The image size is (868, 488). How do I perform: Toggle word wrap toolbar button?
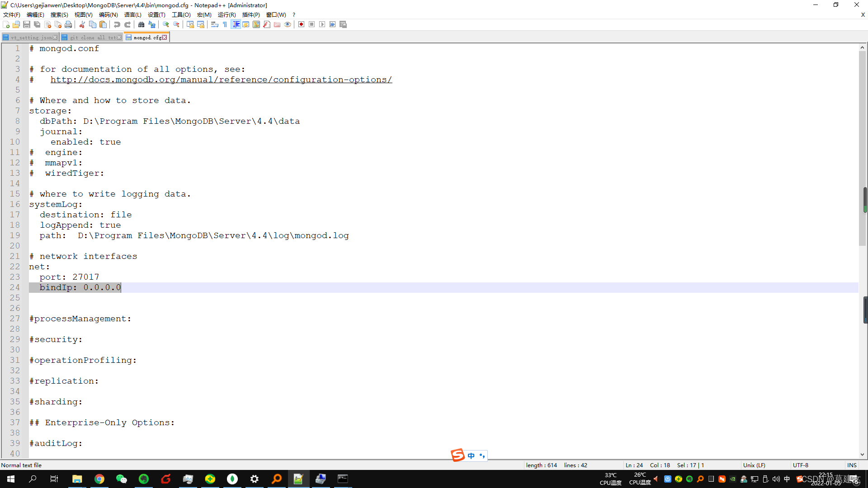(x=215, y=24)
